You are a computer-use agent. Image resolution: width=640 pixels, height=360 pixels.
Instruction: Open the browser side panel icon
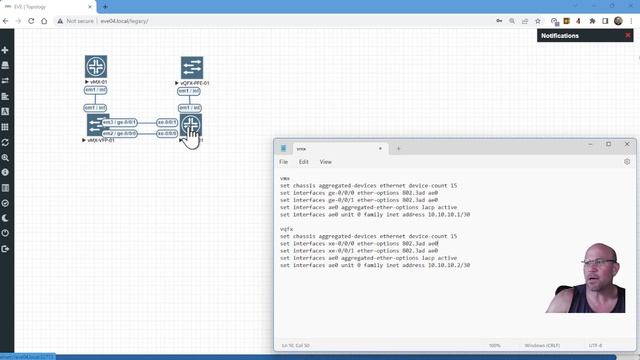tap(605, 21)
